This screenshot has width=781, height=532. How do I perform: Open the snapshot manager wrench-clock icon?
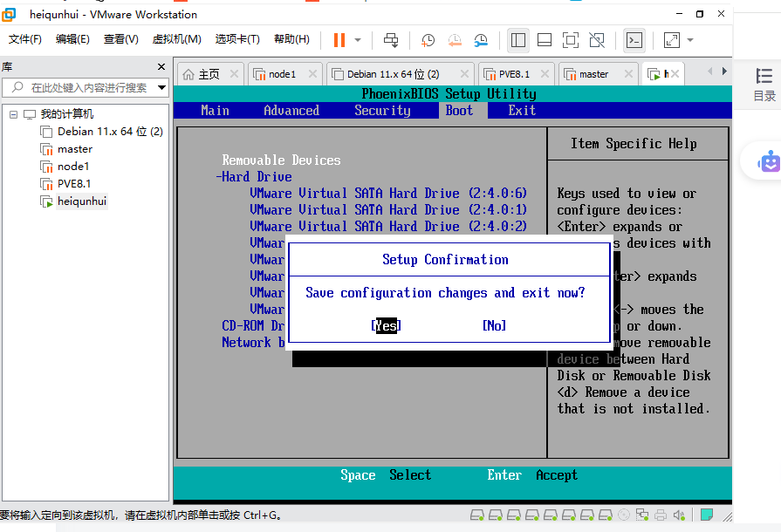tap(481, 40)
